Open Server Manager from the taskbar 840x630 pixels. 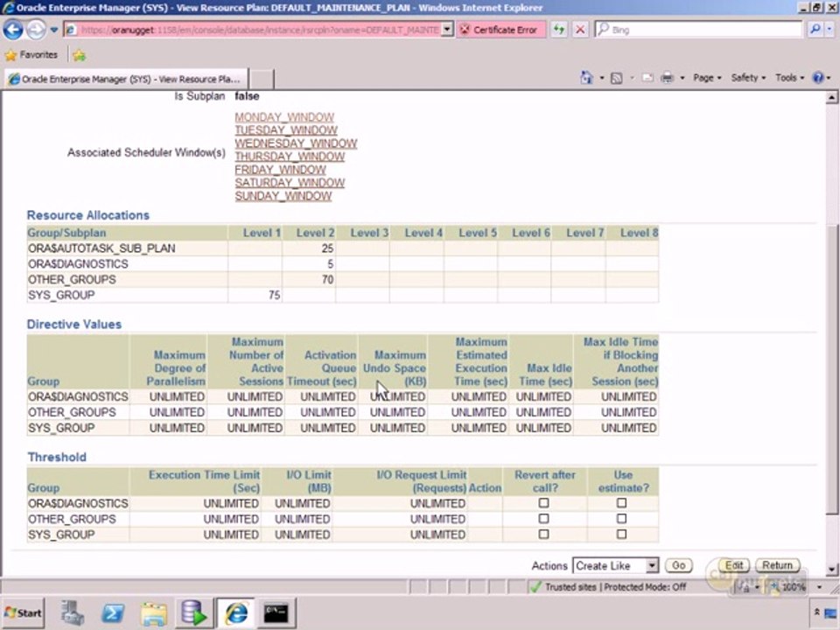click(x=73, y=613)
